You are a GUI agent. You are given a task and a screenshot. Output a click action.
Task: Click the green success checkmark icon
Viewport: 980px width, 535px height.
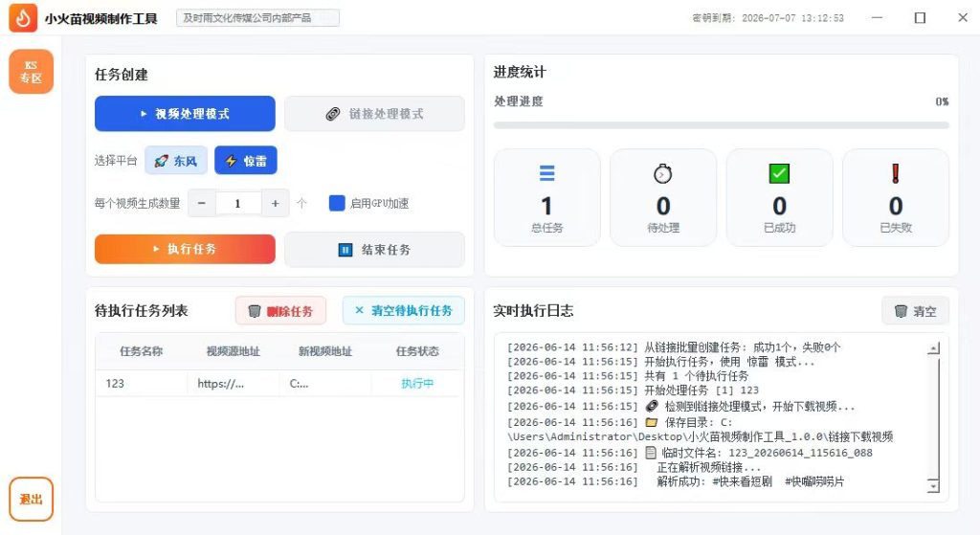coord(779,173)
